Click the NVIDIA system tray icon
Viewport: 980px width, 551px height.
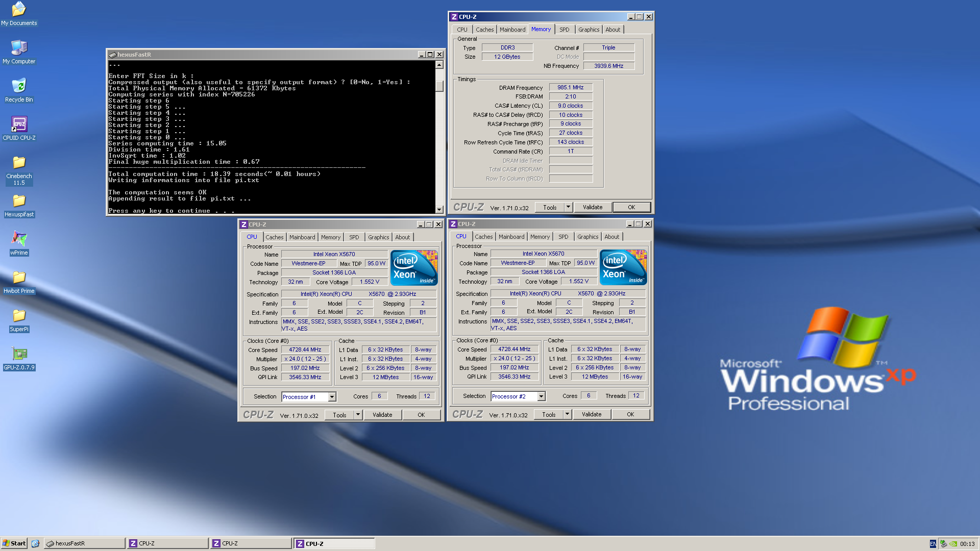click(x=953, y=544)
